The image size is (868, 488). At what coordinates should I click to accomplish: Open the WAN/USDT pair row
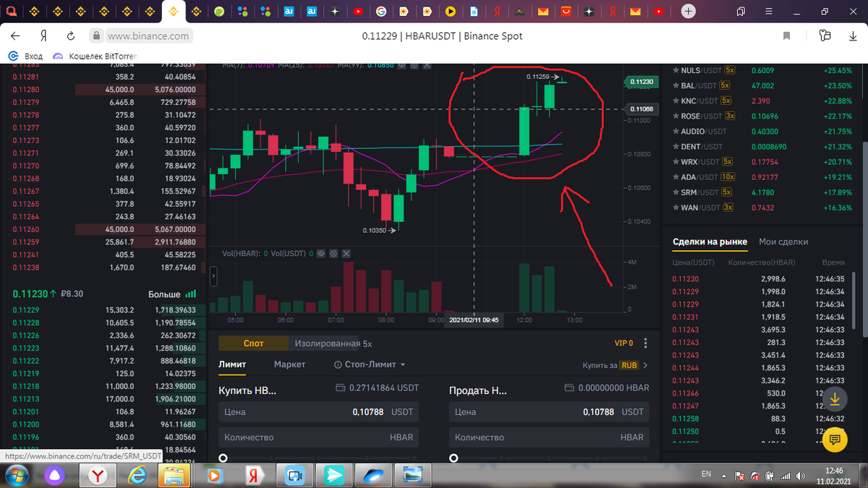pyautogui.click(x=762, y=207)
